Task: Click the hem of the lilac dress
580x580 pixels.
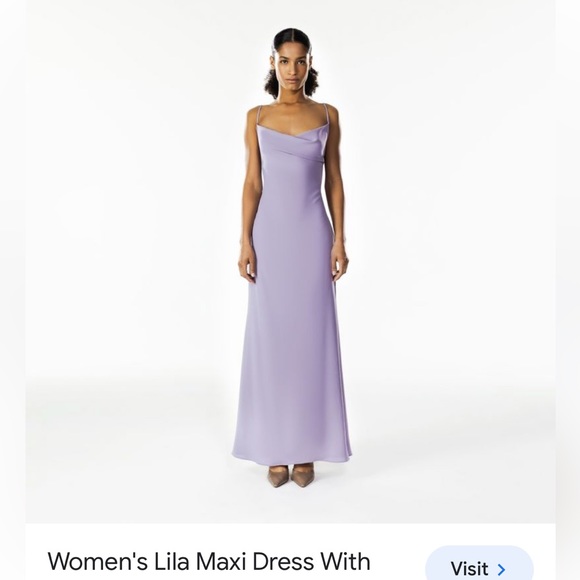Action: click(x=291, y=457)
